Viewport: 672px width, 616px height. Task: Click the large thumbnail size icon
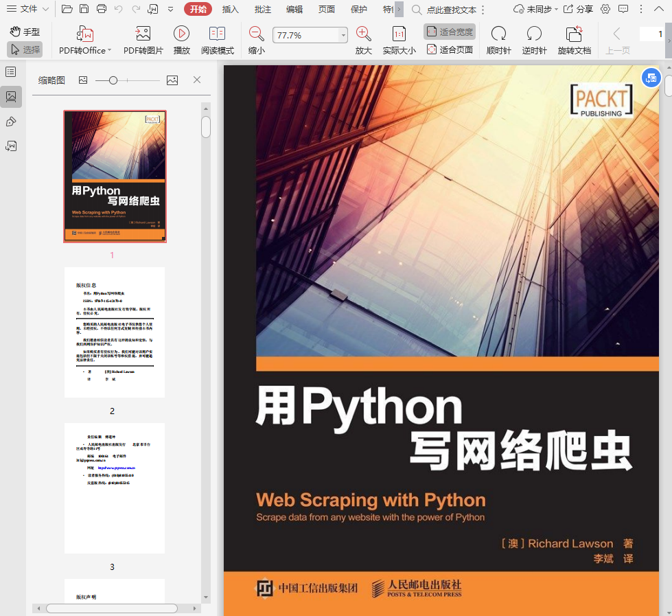(172, 80)
